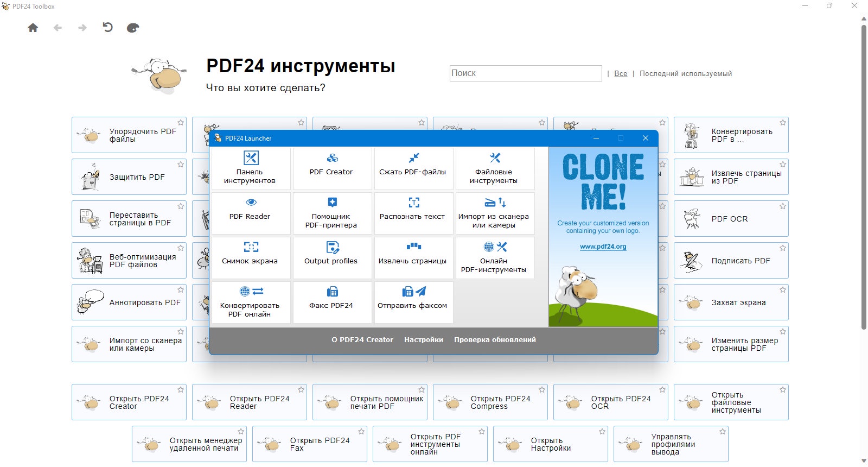Open Помощник PDF-принтера in Launcher

(x=332, y=213)
